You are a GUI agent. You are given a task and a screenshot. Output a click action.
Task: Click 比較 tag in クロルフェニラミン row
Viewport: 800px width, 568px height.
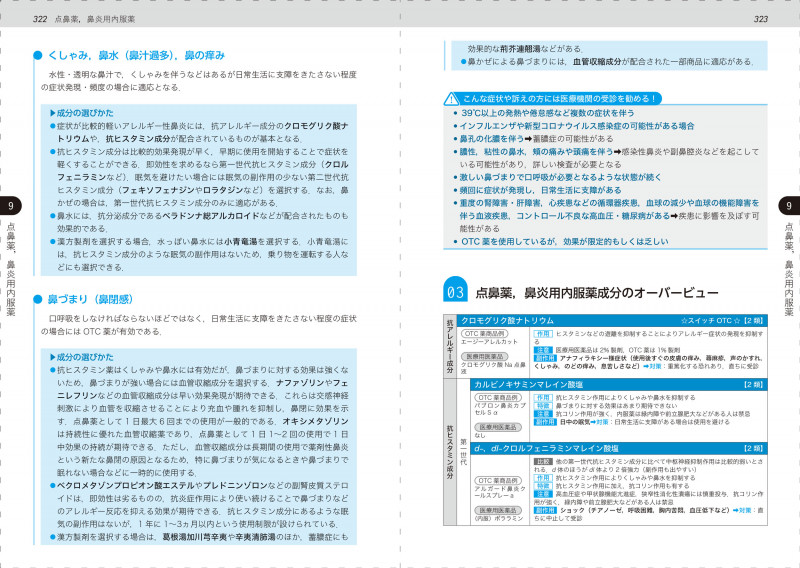coord(543,462)
